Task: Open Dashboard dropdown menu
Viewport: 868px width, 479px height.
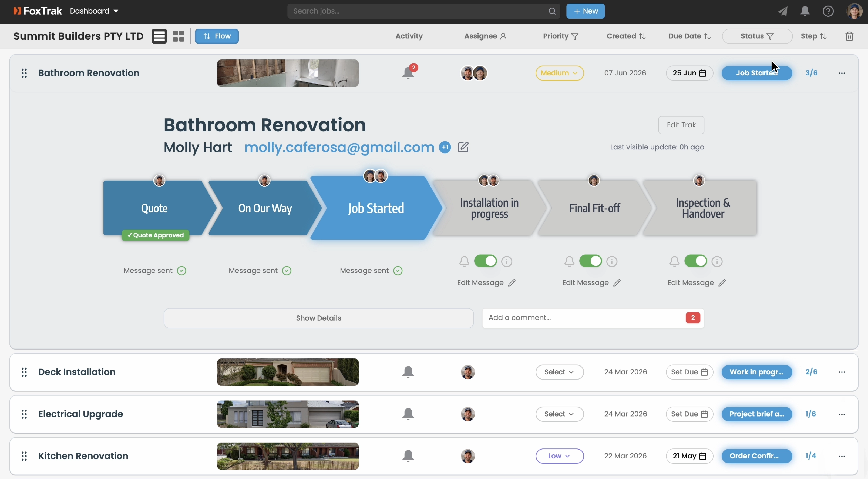Action: click(94, 11)
